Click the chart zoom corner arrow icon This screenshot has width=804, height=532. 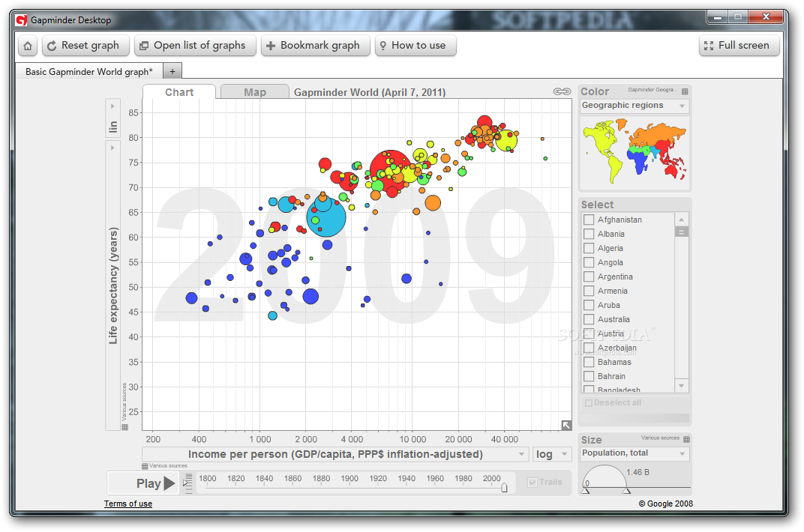(566, 425)
